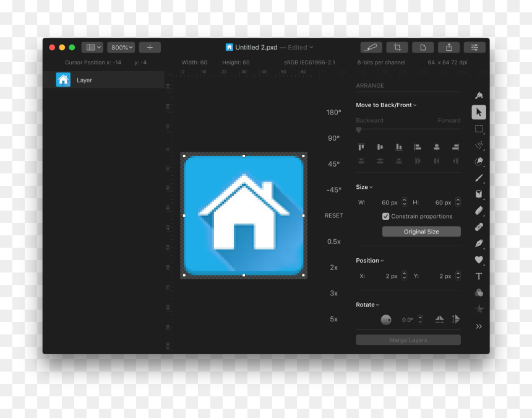The height and width of the screenshot is (418, 532).
Task: Click the plus add button in toolbar
Action: pyautogui.click(x=150, y=47)
